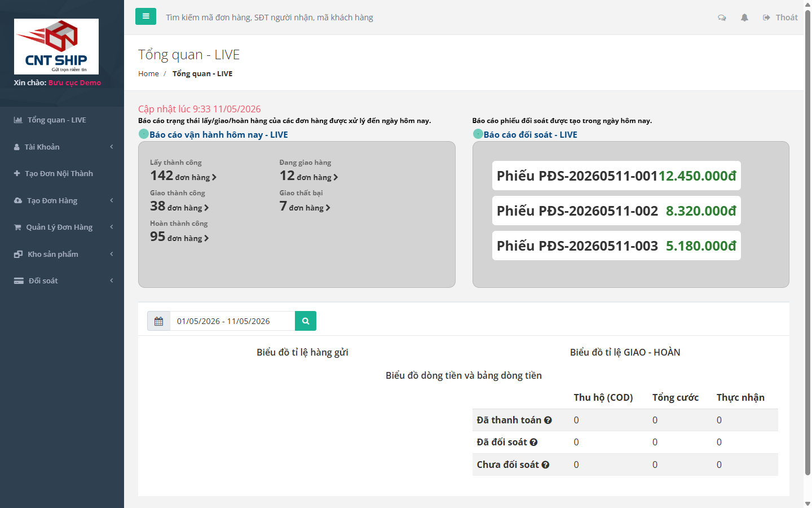This screenshot has width=812, height=508.
Task: Open the notification bell icon
Action: pos(744,17)
